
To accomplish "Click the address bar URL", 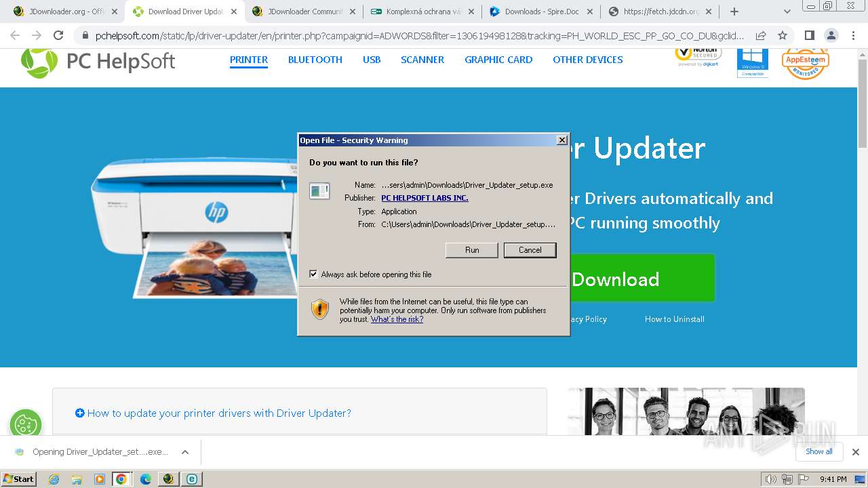I will coord(420,36).
